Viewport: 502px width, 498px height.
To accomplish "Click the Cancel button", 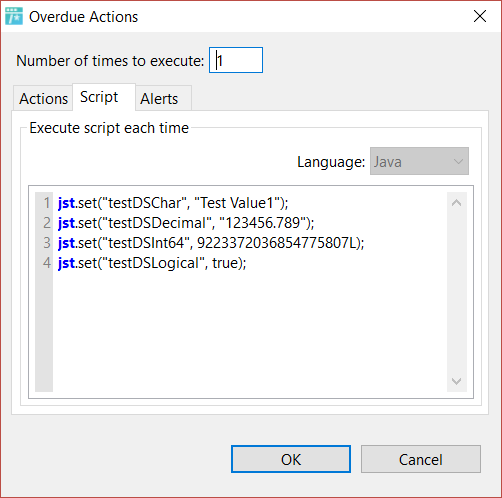I will [x=421, y=459].
